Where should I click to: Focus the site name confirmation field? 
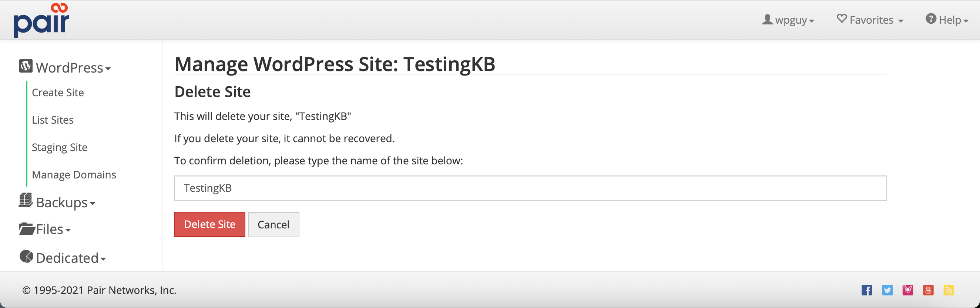tap(530, 188)
